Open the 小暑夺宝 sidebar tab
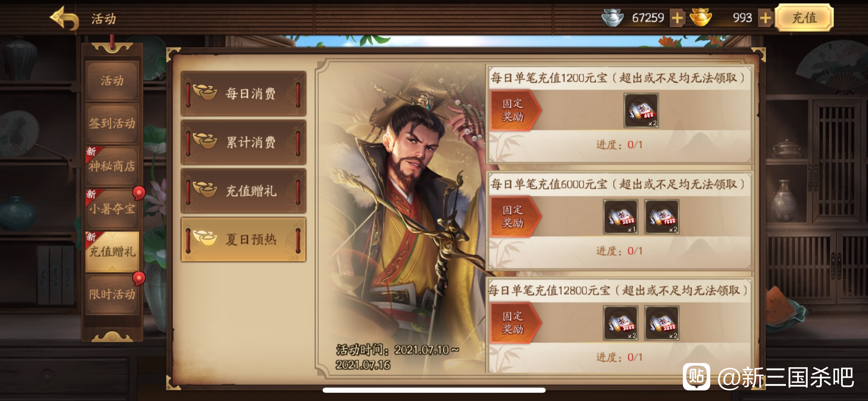The width and height of the screenshot is (868, 401). [x=112, y=209]
